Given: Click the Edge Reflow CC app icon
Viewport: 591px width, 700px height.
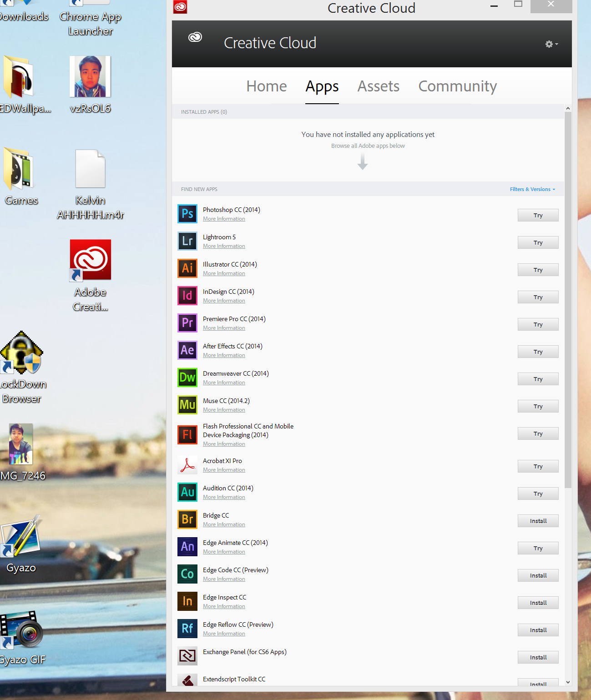Looking at the screenshot, I should click(x=187, y=629).
